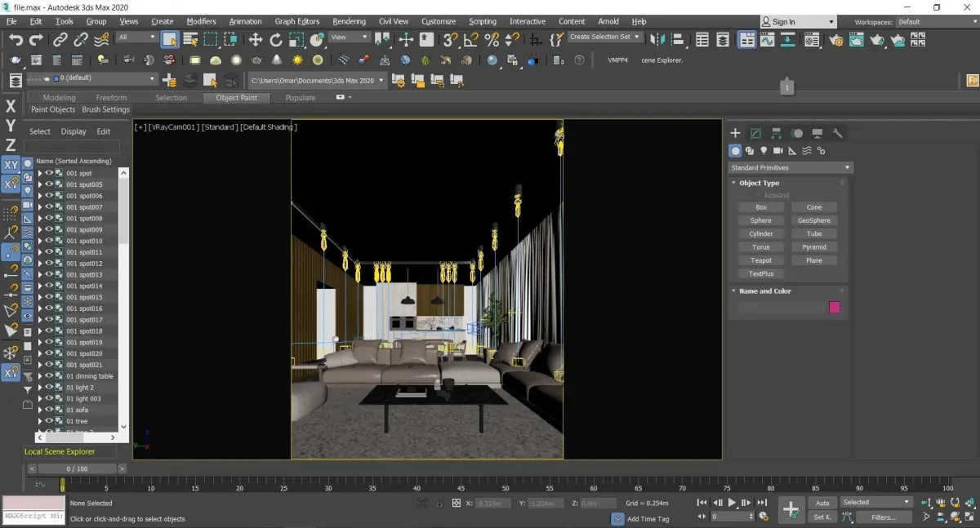Open the Rendering menu

click(x=349, y=21)
